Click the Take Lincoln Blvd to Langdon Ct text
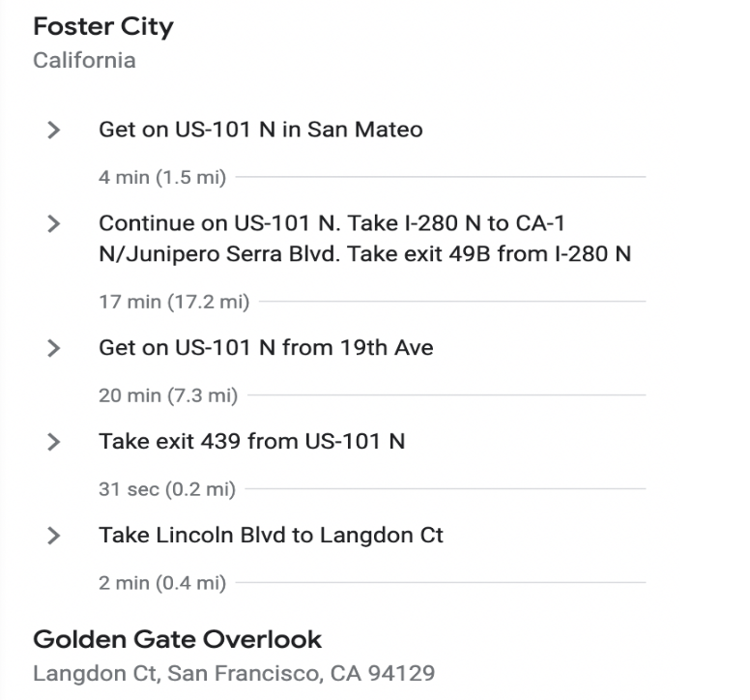 (x=271, y=535)
